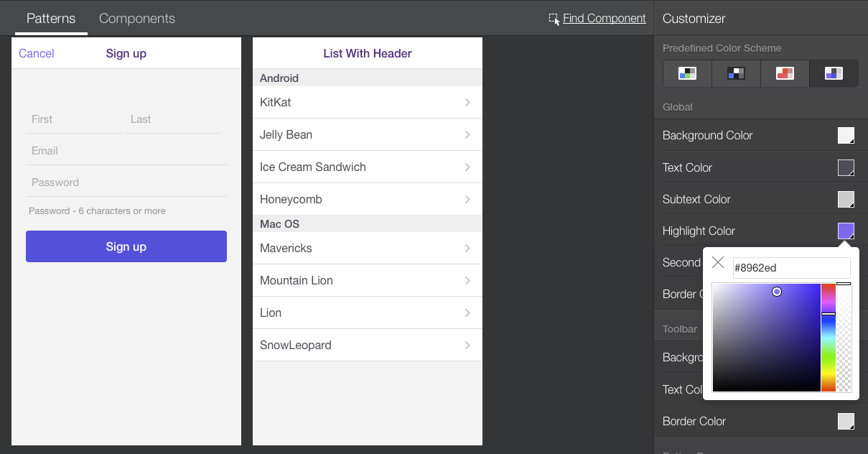868x454 pixels.
Task: Open the Mountain Lion list item
Action: point(367,281)
